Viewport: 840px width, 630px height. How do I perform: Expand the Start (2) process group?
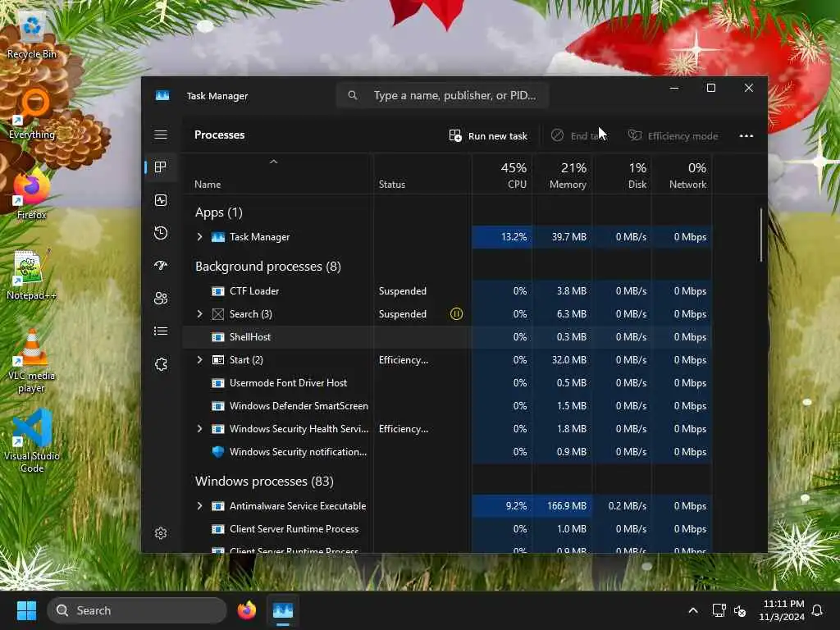200,360
